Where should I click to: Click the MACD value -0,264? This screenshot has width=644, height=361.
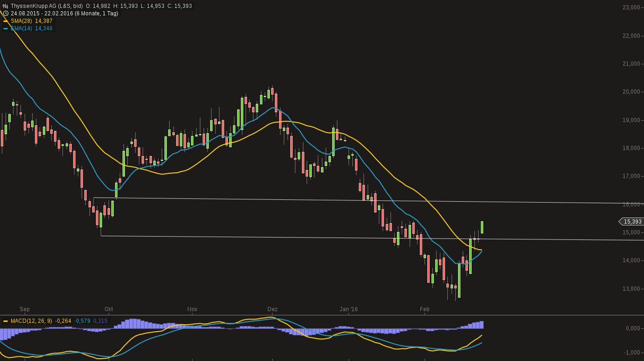click(x=63, y=321)
